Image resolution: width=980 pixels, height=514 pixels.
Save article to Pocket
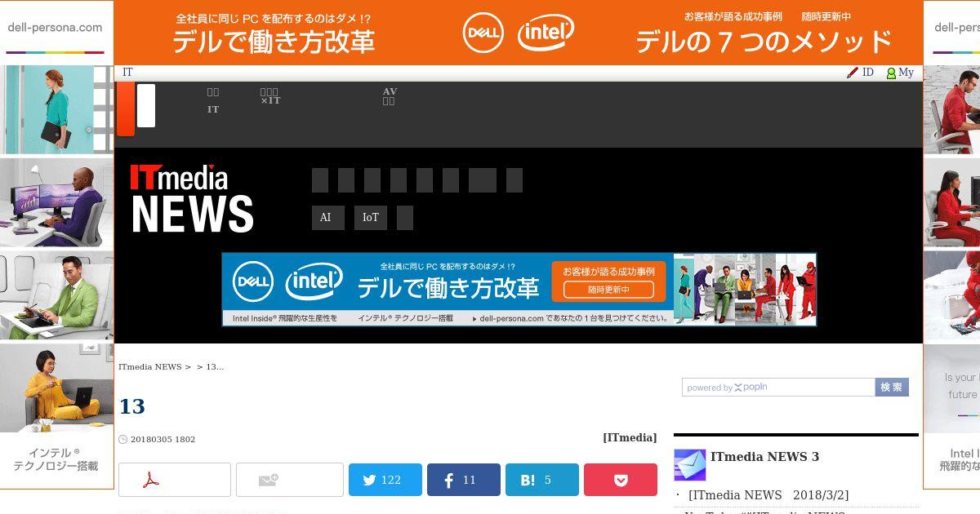pos(621,480)
